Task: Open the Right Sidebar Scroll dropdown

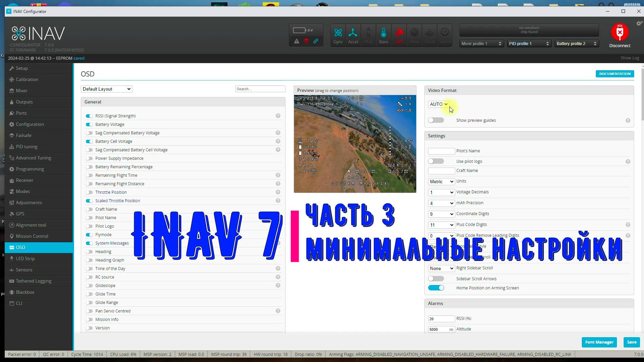Action: coord(441,268)
